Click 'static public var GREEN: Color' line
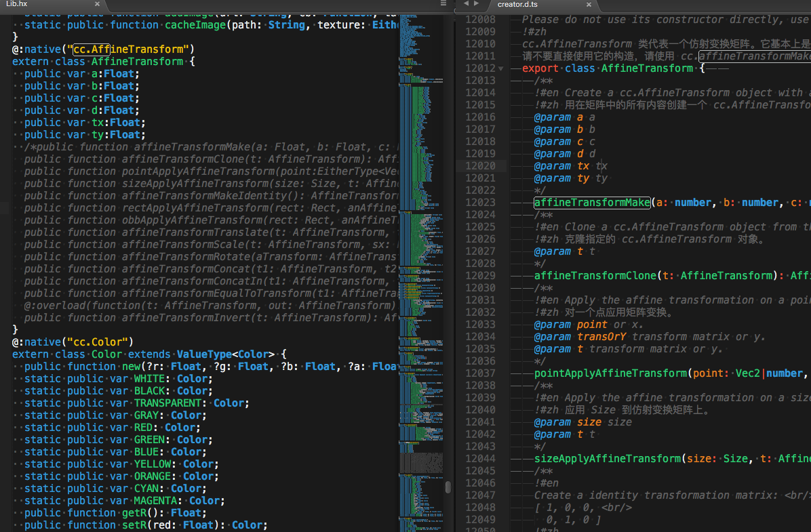This screenshot has height=532, width=811. tap(119, 440)
